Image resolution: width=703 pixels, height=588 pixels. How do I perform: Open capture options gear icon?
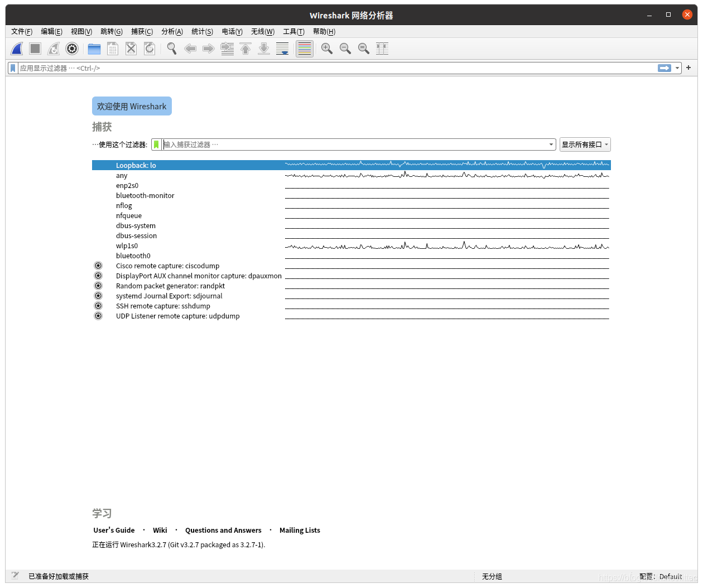[x=72, y=49]
